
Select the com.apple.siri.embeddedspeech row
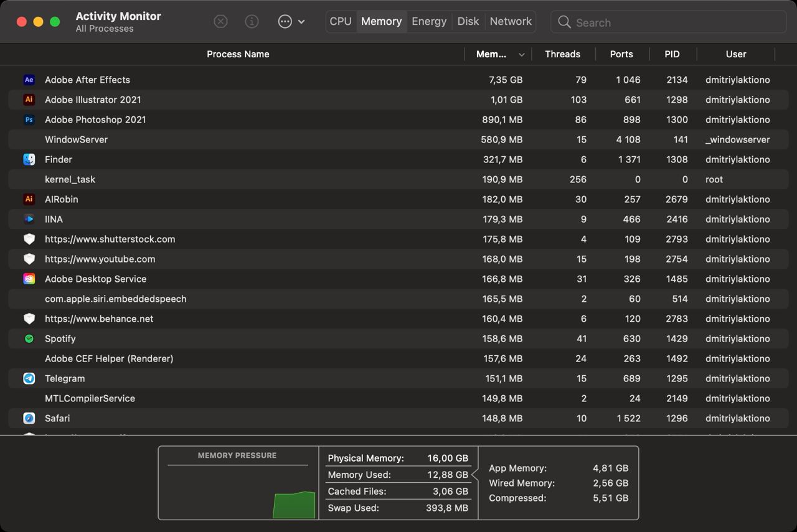(x=398, y=299)
